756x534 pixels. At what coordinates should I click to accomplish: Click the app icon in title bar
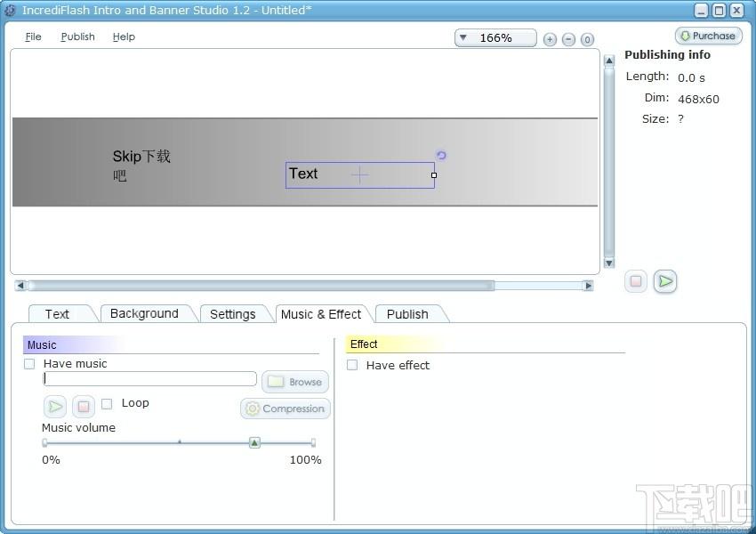click(10, 10)
